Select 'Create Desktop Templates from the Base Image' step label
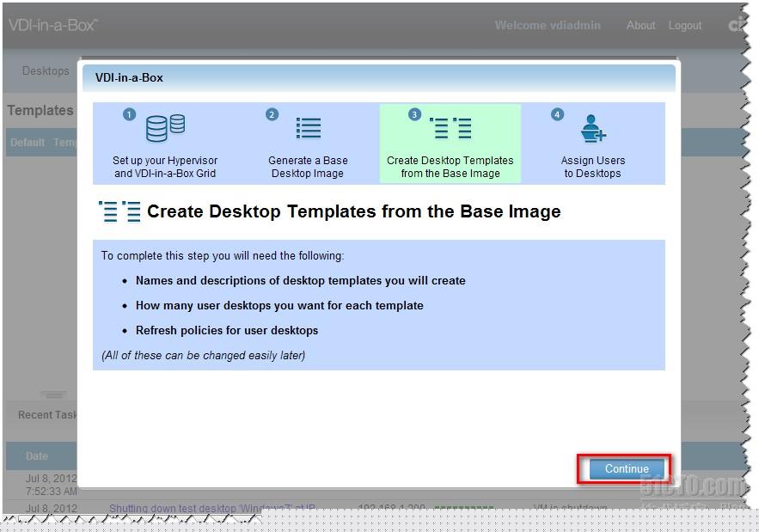Viewport: 759px width, 532px height. [x=450, y=167]
